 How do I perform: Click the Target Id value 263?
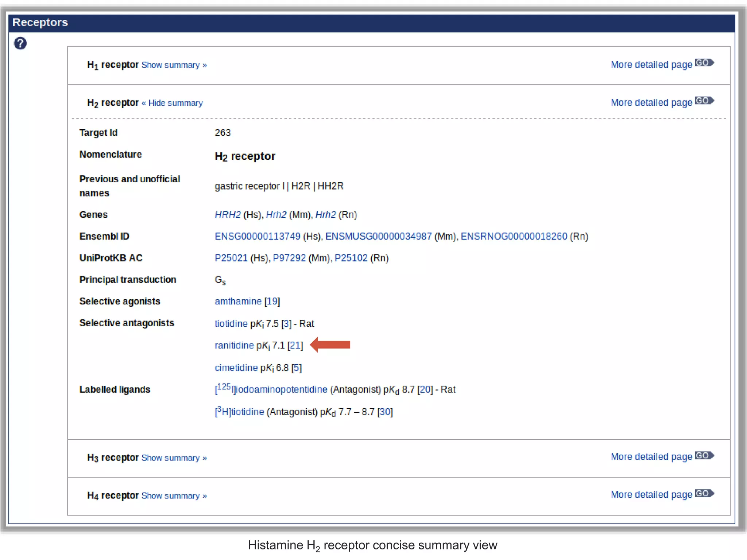pos(222,132)
